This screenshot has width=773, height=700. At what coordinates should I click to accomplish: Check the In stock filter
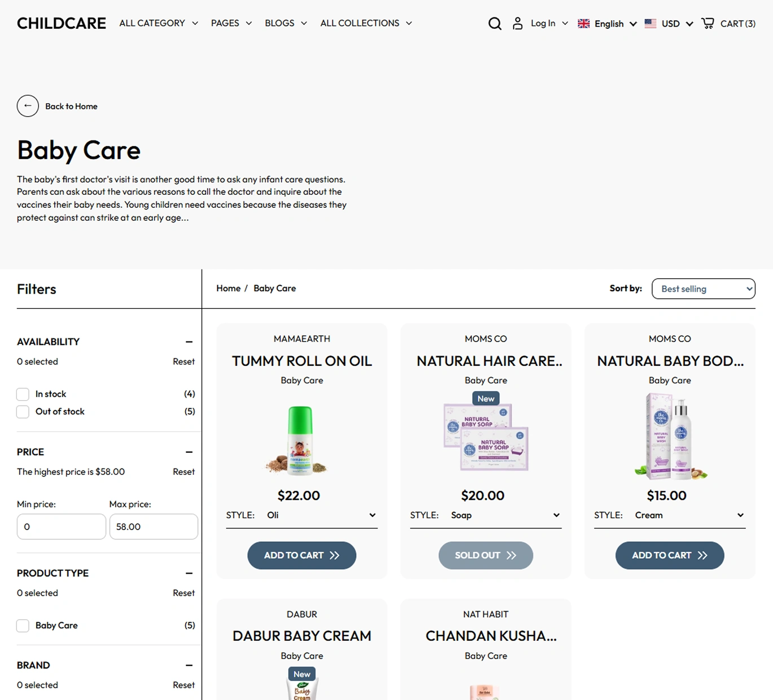23,394
